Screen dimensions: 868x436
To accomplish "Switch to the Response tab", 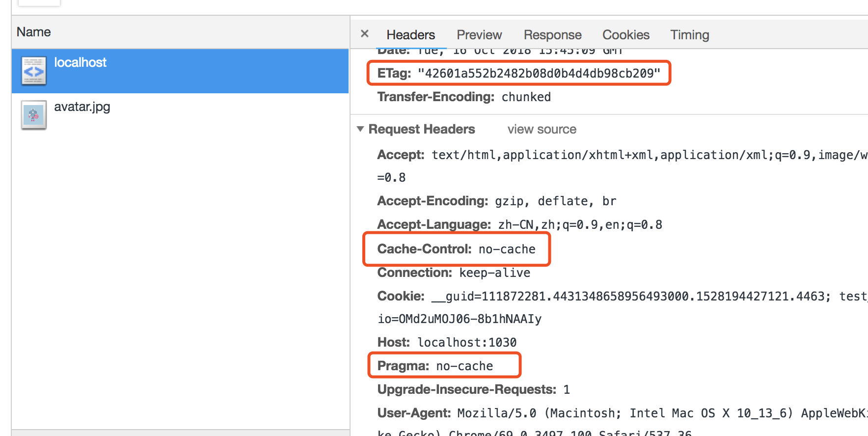I will 552,35.
